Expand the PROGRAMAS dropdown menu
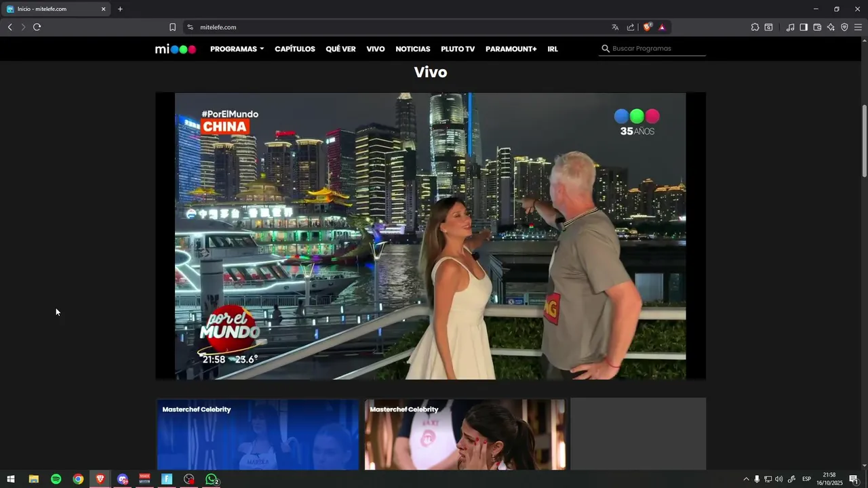This screenshot has width=868, height=488. pos(237,49)
